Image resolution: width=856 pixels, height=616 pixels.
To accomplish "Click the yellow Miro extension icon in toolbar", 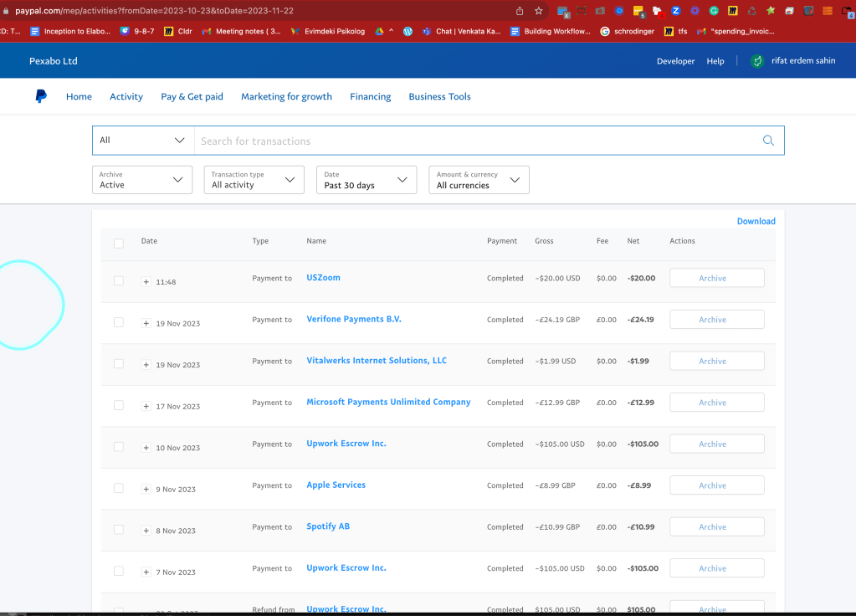I will [x=733, y=11].
